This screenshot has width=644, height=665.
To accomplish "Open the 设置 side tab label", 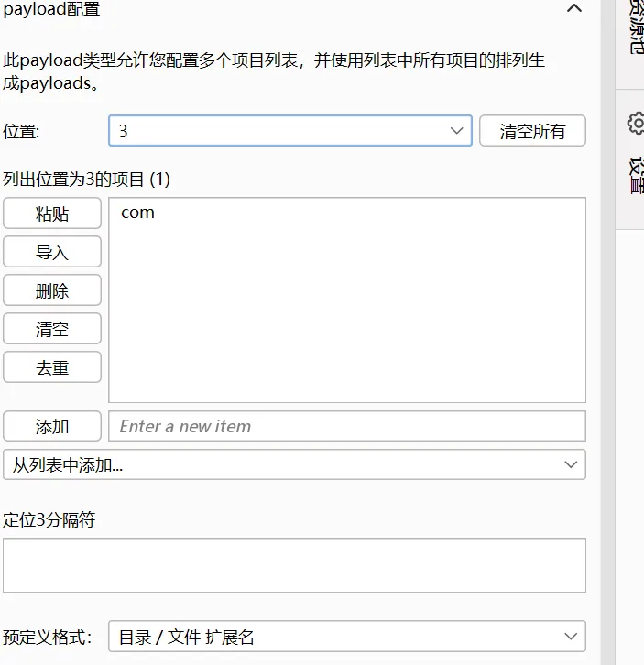I will (636, 174).
